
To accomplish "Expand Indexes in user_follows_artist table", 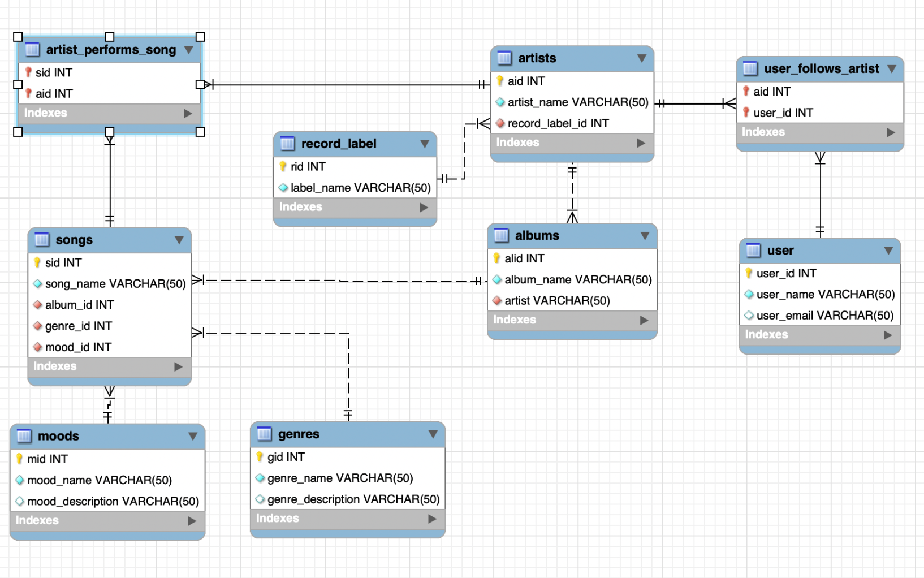I will coord(891,132).
